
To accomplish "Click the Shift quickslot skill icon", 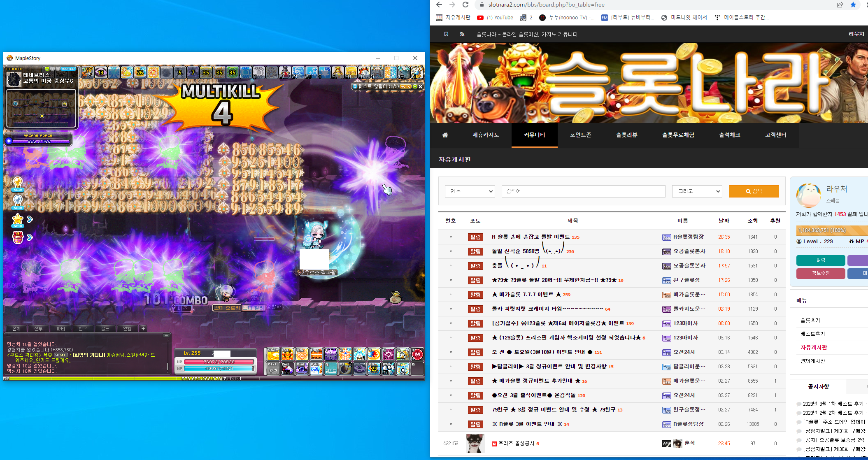I will [273, 354].
